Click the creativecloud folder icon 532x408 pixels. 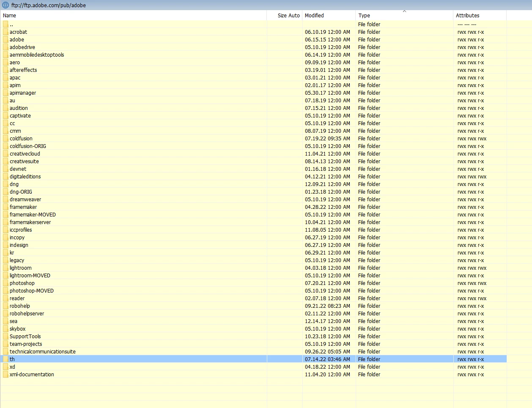click(5, 153)
